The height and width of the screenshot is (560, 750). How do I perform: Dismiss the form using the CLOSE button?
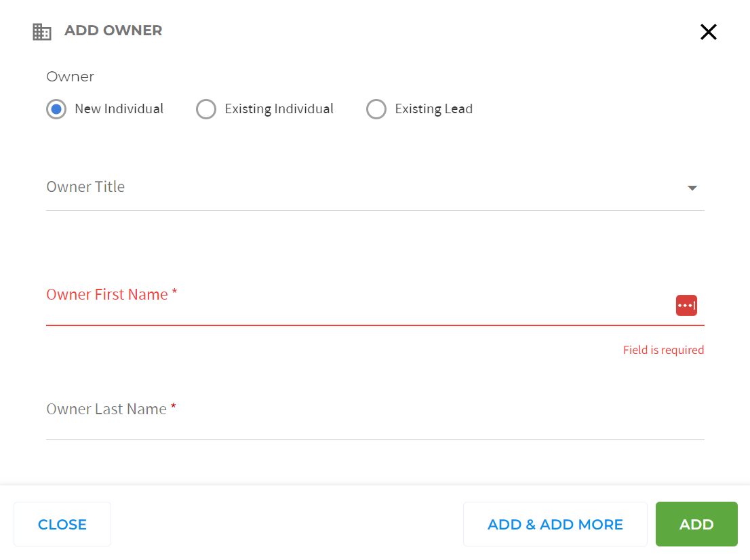point(62,524)
